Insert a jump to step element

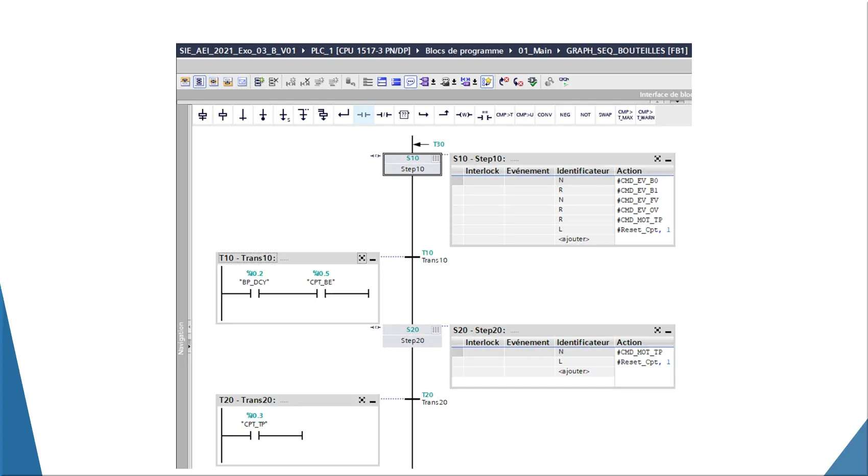coord(284,115)
